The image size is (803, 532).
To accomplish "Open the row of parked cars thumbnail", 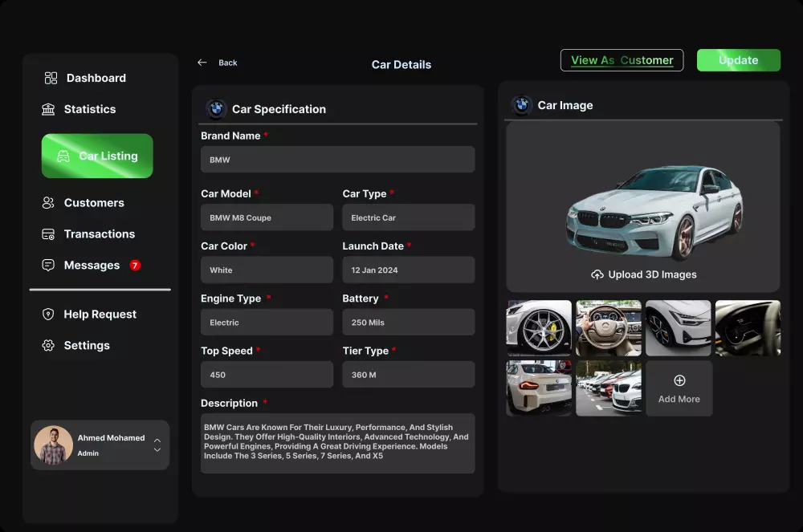I will coord(609,388).
